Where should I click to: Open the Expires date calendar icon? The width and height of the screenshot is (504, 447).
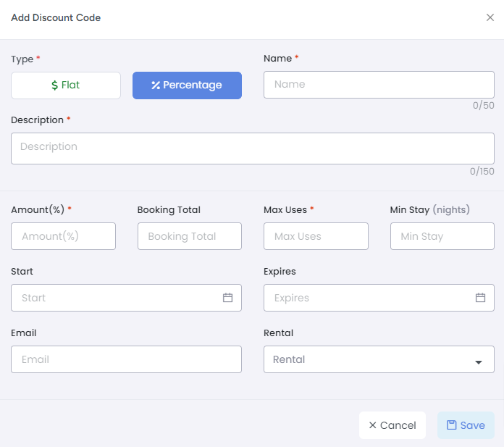click(480, 298)
